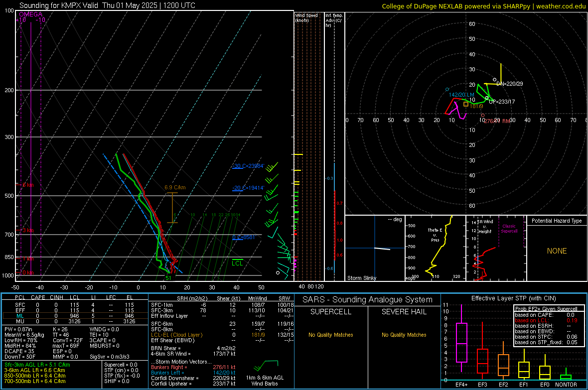The height and width of the screenshot is (390, 588).
Task: Click the 6 km height marker
Action: (27, 185)
